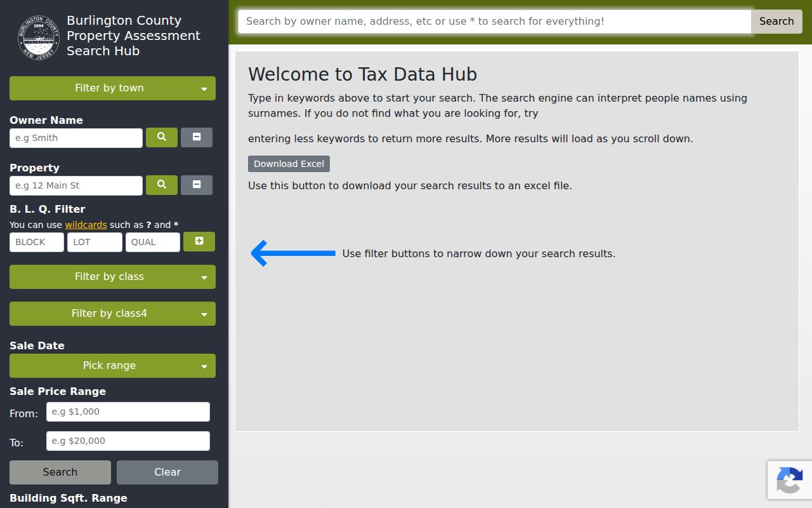Screen dimensions: 812x508
Task: Focus the Owner Name input field
Action: (x=76, y=138)
